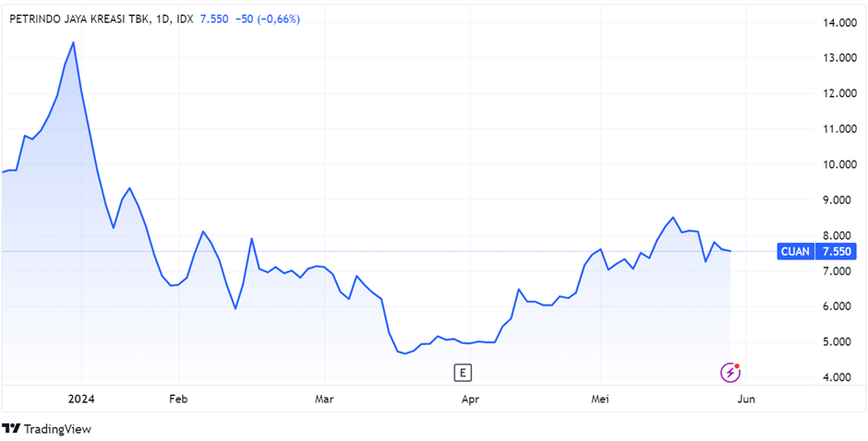Viewport: 868px width, 441px height.
Task: Click the Mei time axis label
Action: [600, 399]
